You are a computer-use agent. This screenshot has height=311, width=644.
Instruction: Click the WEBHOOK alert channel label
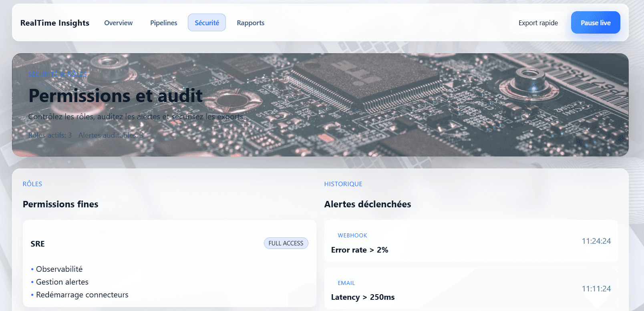point(352,235)
